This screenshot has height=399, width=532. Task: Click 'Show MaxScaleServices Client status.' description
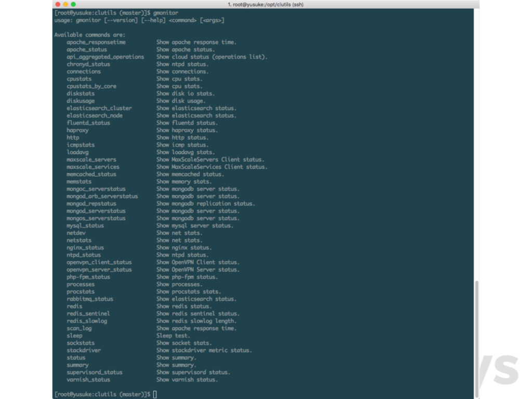pyautogui.click(x=212, y=167)
